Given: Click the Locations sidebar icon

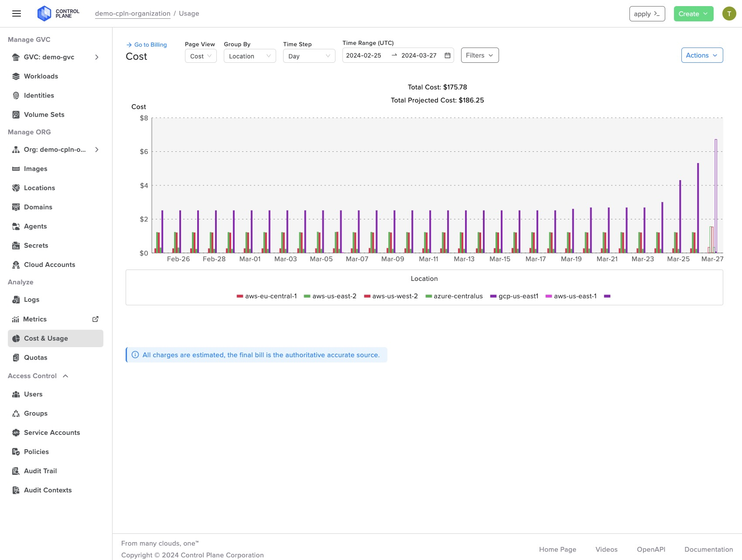Looking at the screenshot, I should 16,188.
